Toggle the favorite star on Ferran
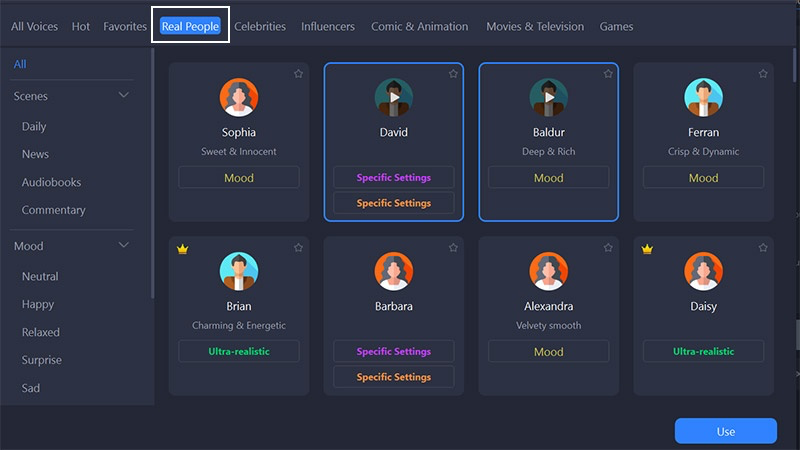This screenshot has height=450, width=800. pos(763,74)
